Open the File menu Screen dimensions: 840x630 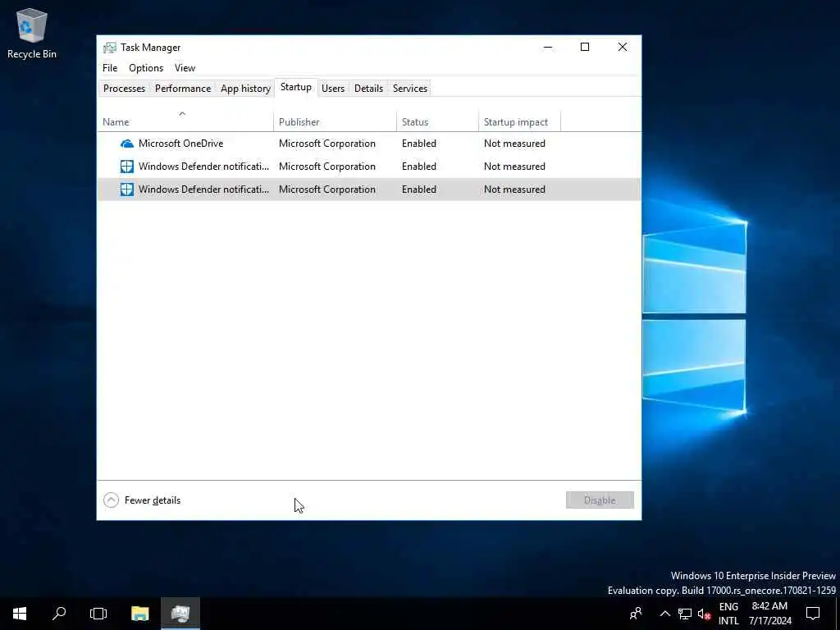[x=110, y=68]
